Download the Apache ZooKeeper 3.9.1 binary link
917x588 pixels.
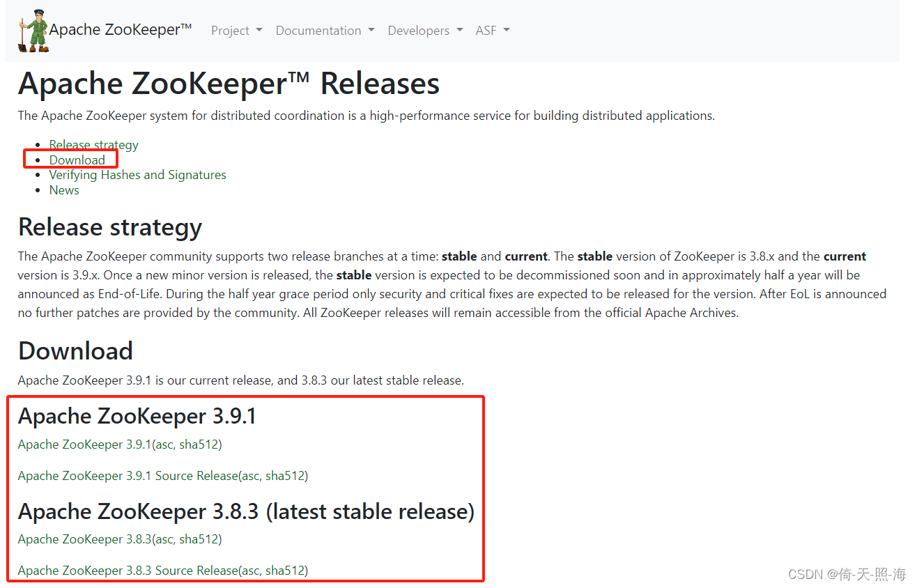click(x=85, y=444)
